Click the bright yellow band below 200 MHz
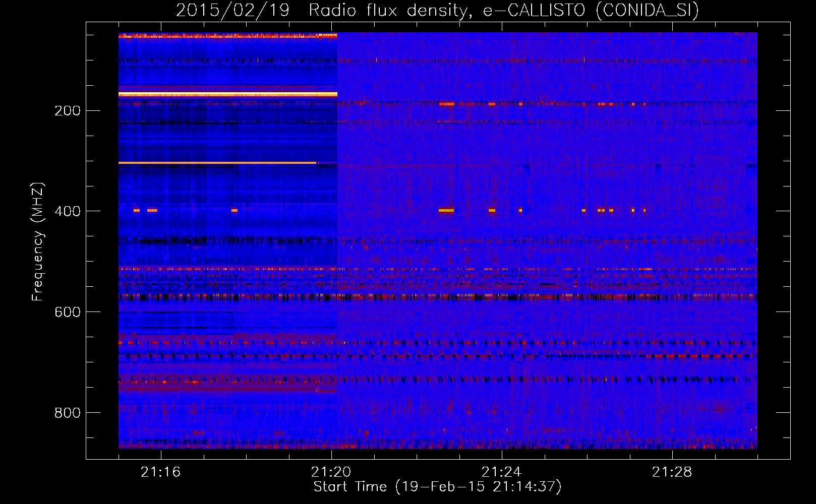 [227, 94]
